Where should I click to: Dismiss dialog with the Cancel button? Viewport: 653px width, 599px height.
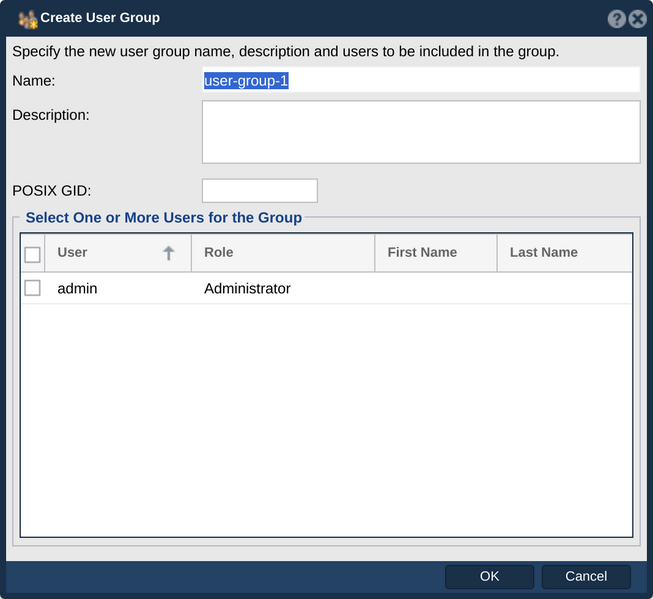click(x=586, y=577)
